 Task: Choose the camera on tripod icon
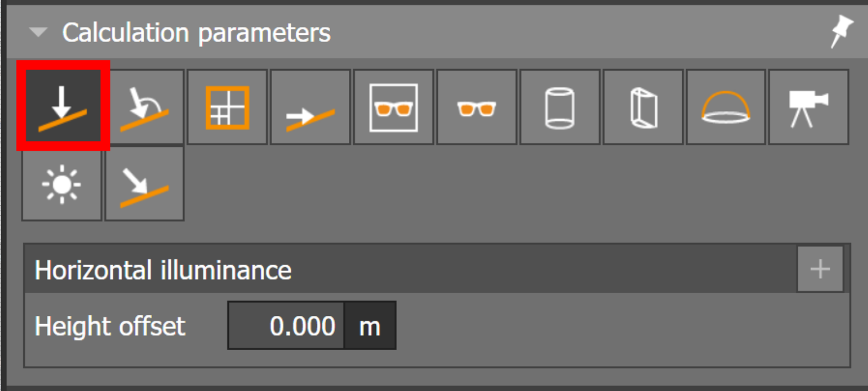809,107
